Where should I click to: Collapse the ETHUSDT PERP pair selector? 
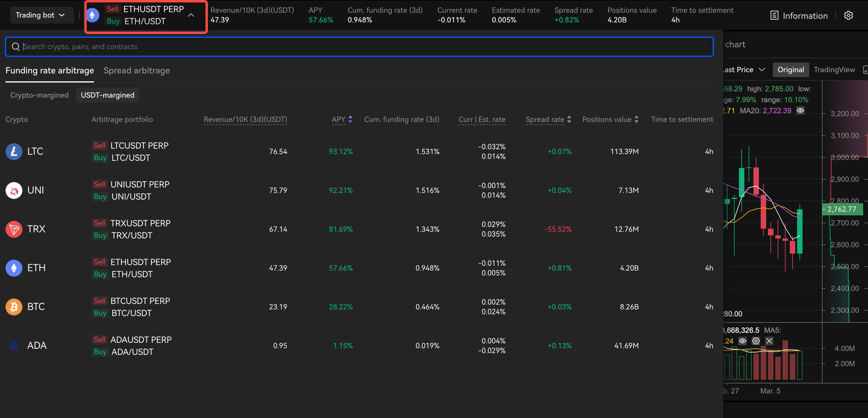tap(191, 15)
